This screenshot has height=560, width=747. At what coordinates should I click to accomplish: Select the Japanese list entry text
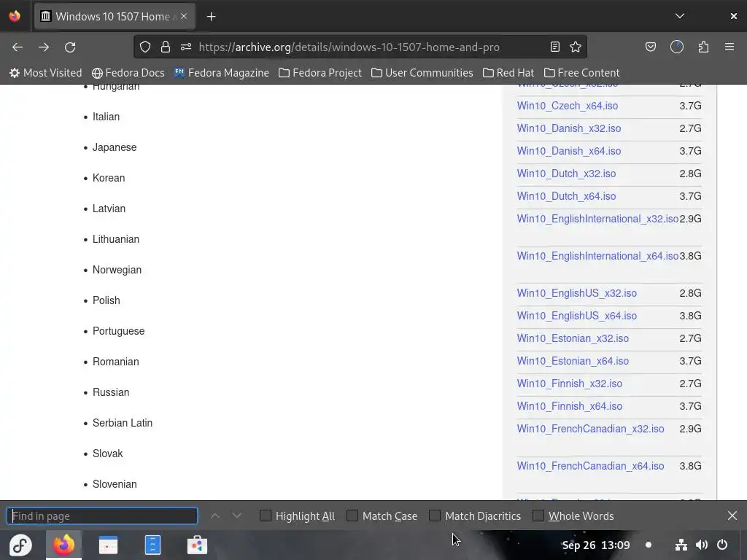(x=115, y=147)
